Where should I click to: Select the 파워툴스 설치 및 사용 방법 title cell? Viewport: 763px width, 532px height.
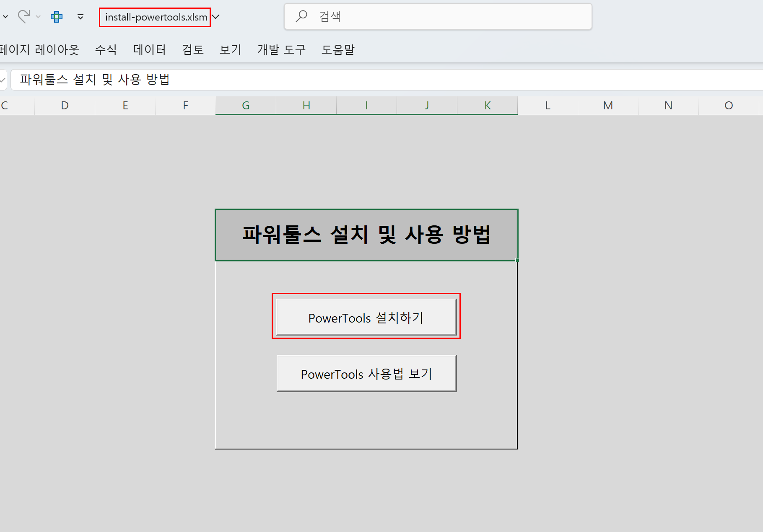[366, 235]
